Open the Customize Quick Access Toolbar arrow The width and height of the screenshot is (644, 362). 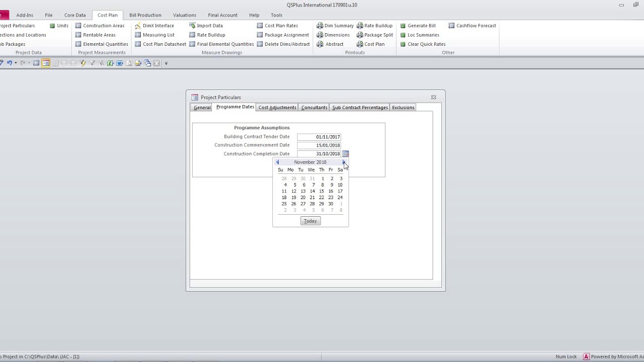point(166,63)
